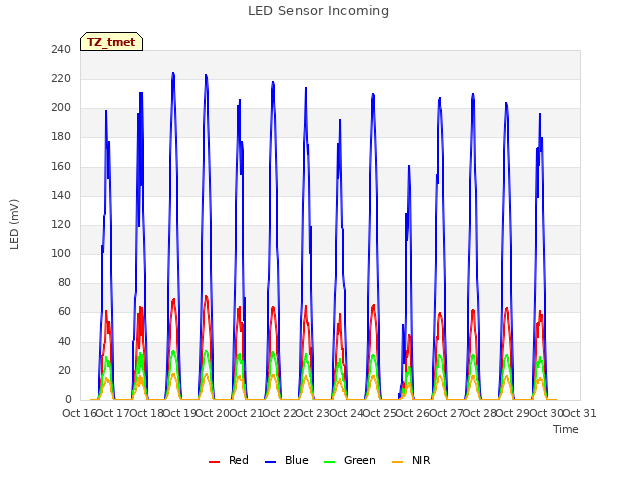Click the NIR legend color swatch
This screenshot has width=640, height=480.
click(x=397, y=462)
